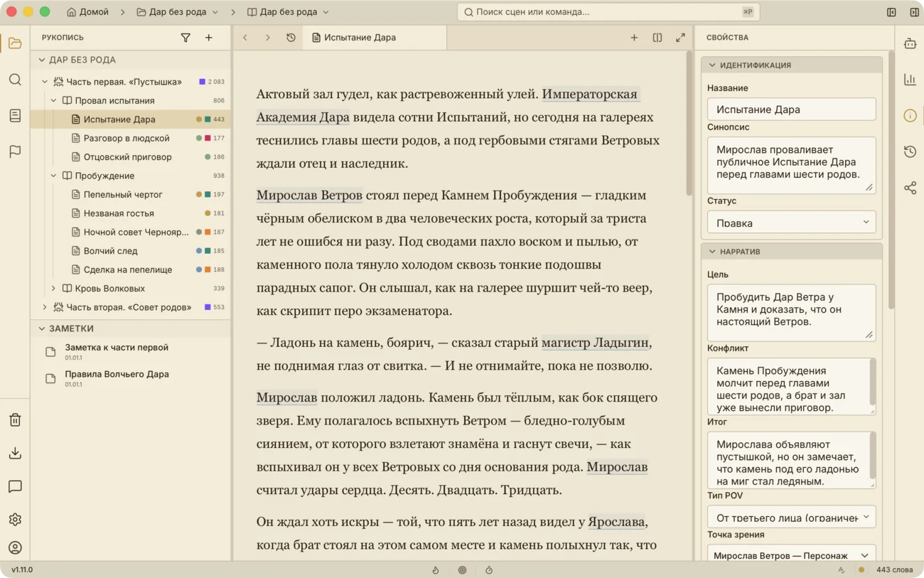This screenshot has height=578, width=924.
Task: Open revision history icon in right sidebar
Action: tap(910, 151)
